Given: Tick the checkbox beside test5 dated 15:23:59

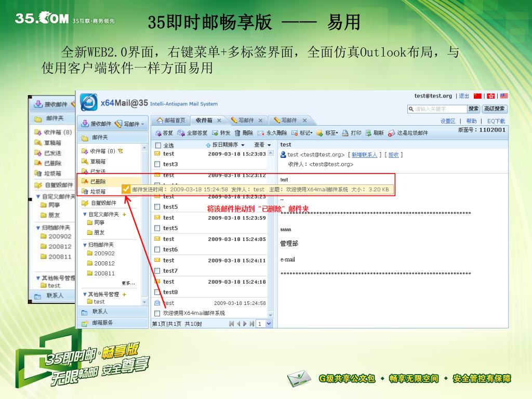Looking at the screenshot, I should pos(157,229).
